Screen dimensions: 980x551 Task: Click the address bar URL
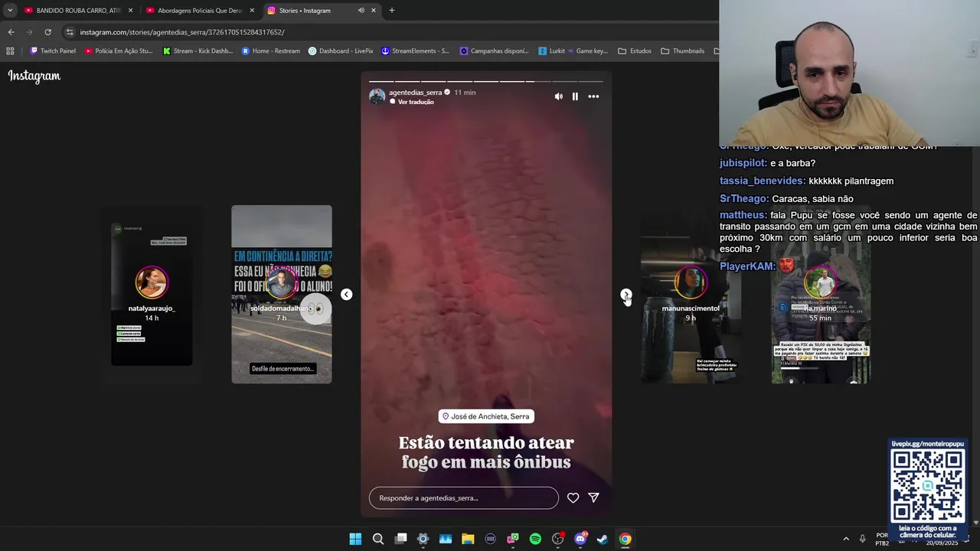[x=182, y=32]
